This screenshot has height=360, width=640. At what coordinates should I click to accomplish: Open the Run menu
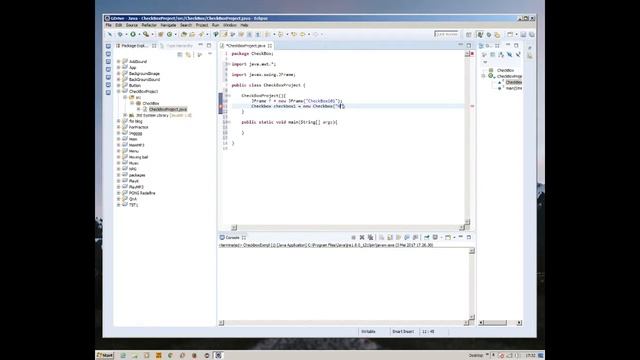[216, 25]
